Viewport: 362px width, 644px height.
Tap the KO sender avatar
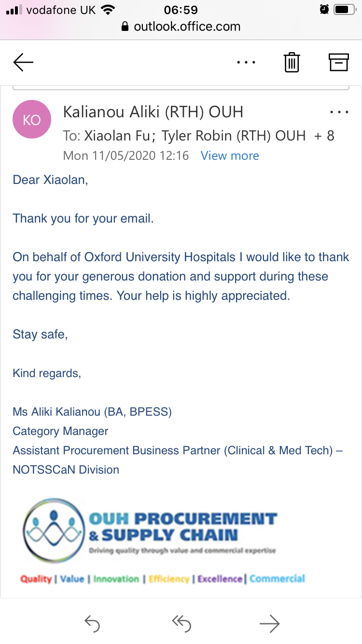pyautogui.click(x=32, y=120)
